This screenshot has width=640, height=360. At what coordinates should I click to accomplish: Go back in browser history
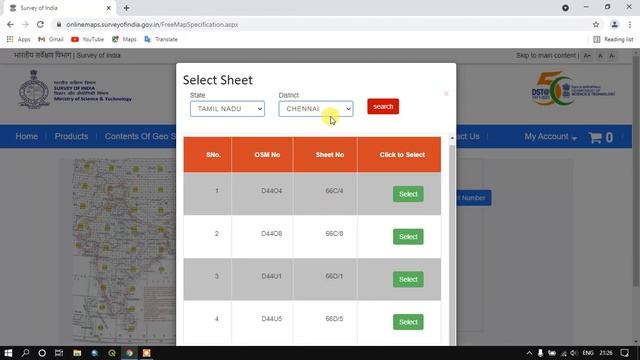[x=10, y=24]
